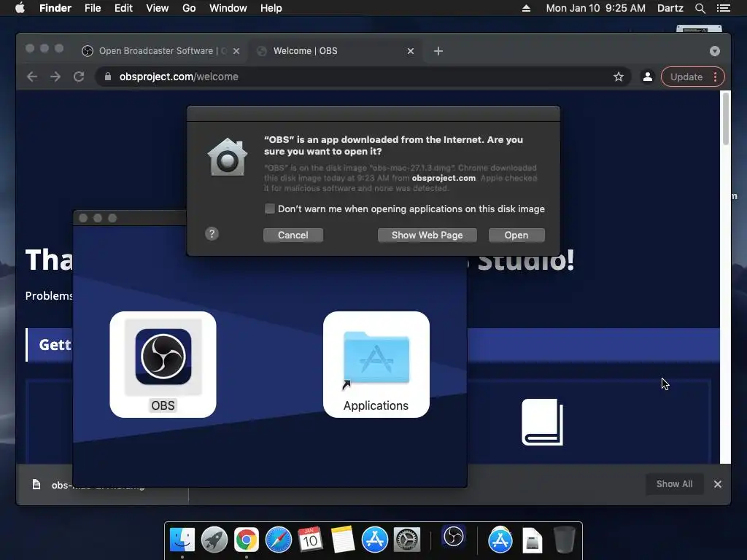This screenshot has height=560, width=747.
Task: Open Finder from the Dock
Action: [182, 540]
